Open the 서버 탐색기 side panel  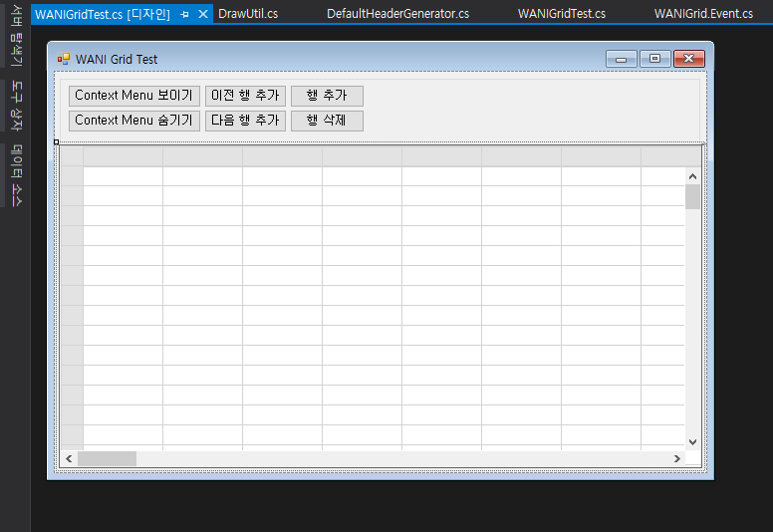click(x=16, y=36)
